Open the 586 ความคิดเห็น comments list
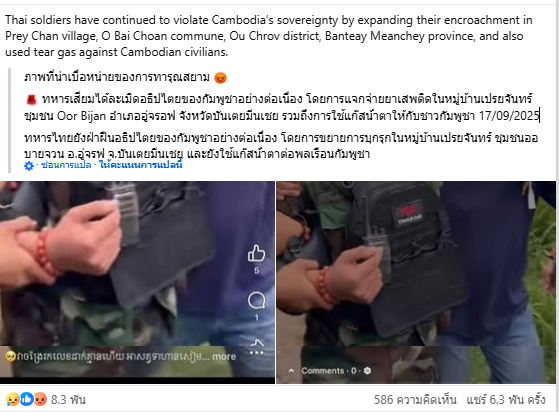559x412 pixels. pos(415,400)
